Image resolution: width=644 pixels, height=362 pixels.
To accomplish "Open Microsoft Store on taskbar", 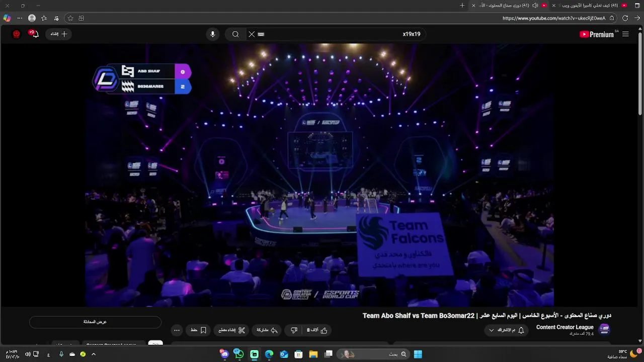I will point(298,354).
